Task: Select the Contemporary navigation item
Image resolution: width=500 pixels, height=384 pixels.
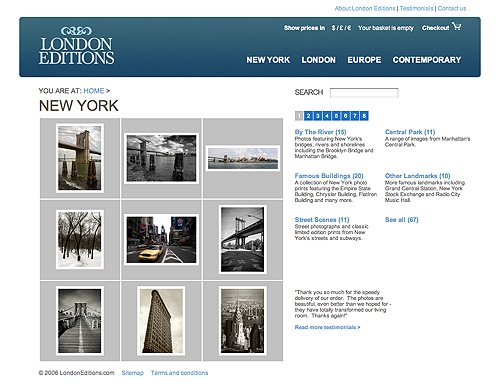Action: click(x=427, y=60)
